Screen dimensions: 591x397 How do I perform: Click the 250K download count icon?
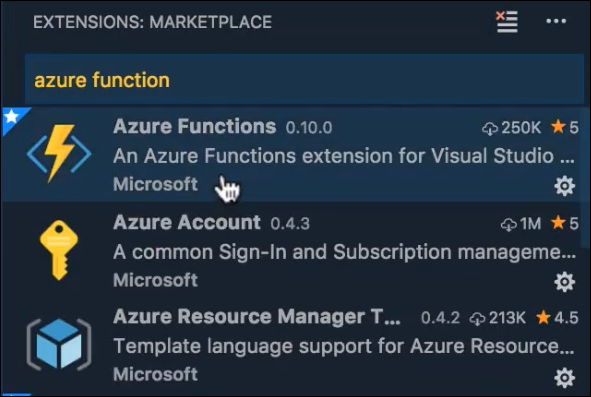click(x=490, y=128)
